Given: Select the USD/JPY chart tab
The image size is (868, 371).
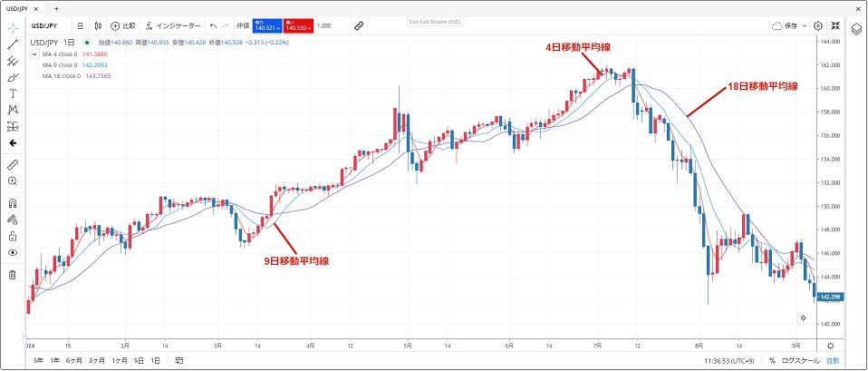Looking at the screenshot, I should click(x=22, y=7).
